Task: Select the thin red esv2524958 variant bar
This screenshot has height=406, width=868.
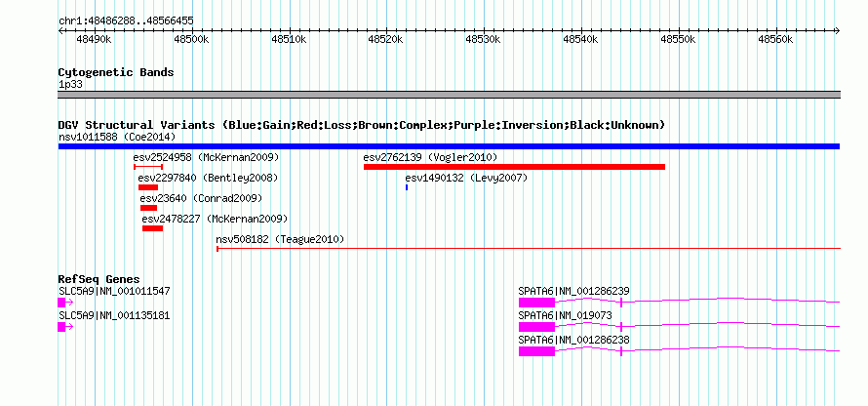Action: (148, 167)
